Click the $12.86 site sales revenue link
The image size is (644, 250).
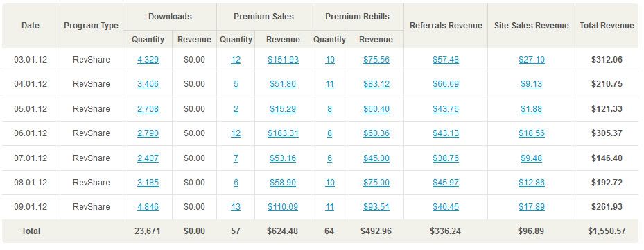click(532, 182)
